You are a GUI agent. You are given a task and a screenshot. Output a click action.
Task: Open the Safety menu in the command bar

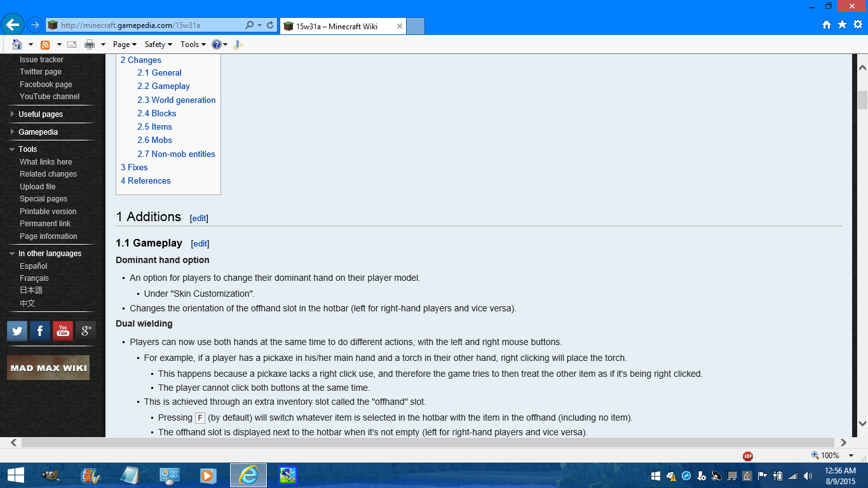click(158, 44)
